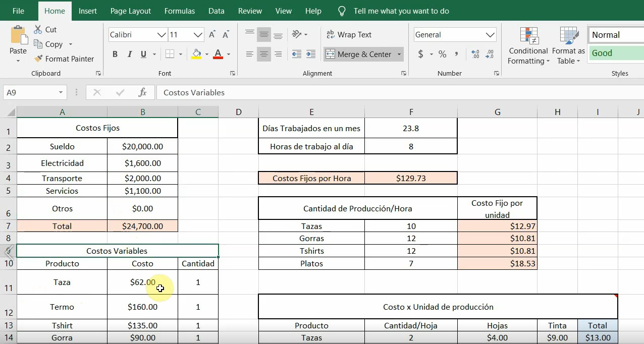Viewport: 644px width, 344px height.
Task: Click the Increase Decimal icon
Action: [475, 54]
